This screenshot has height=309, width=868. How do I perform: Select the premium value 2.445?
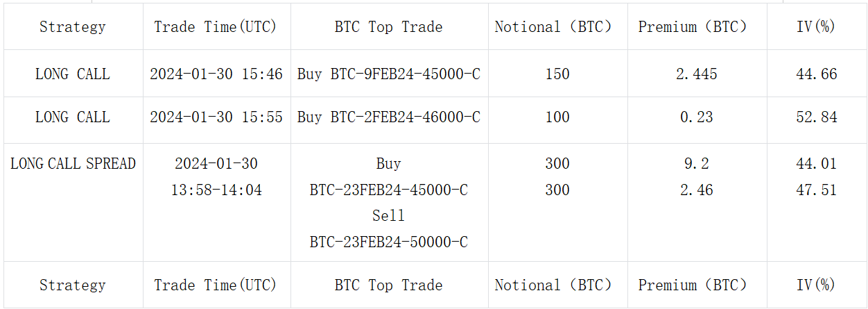[697, 74]
